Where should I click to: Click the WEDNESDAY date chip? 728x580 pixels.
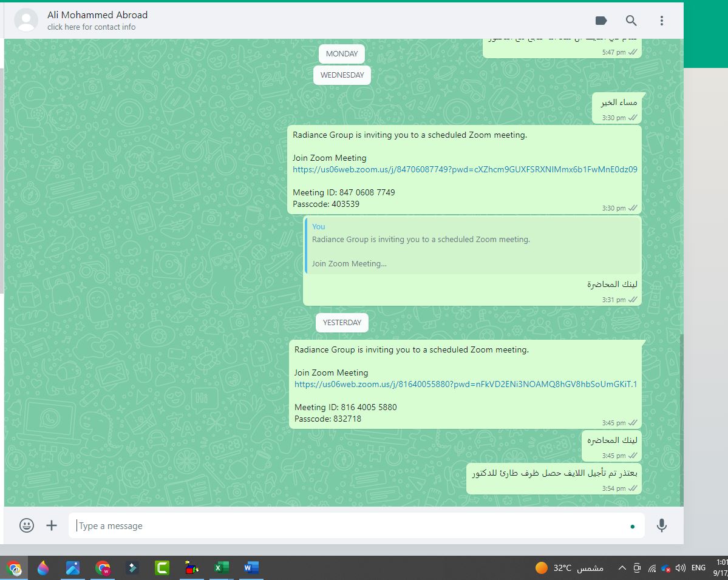click(342, 75)
